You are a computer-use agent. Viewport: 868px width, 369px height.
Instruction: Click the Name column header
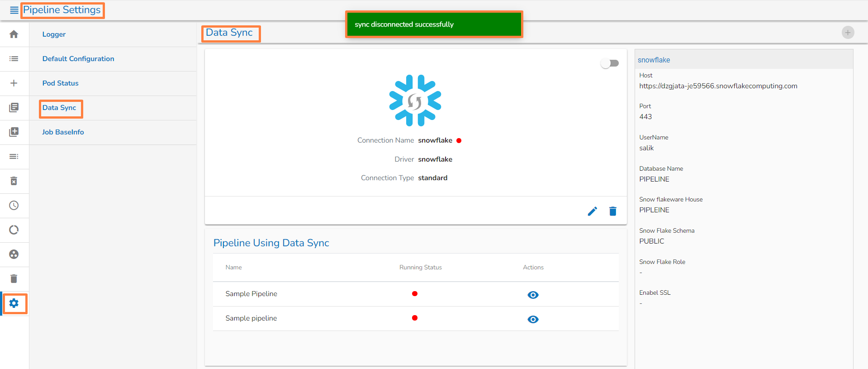234,268
